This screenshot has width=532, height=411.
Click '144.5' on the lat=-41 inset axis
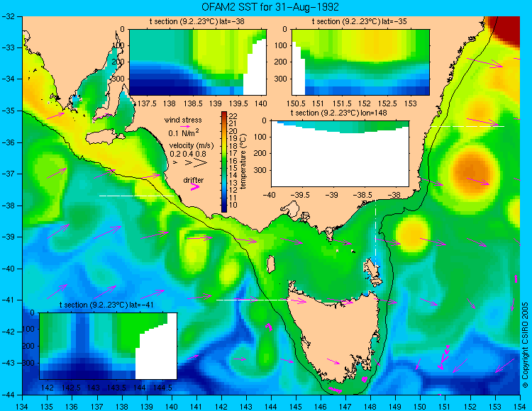[163, 388]
